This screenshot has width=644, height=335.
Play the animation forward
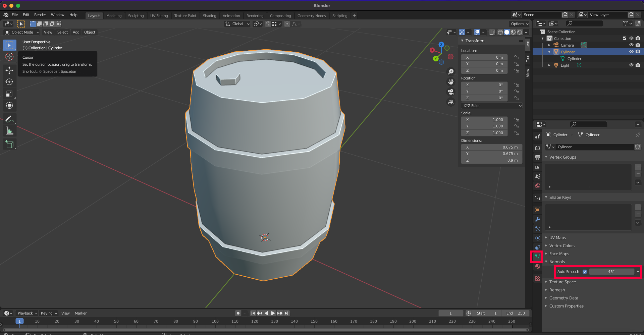point(273,313)
